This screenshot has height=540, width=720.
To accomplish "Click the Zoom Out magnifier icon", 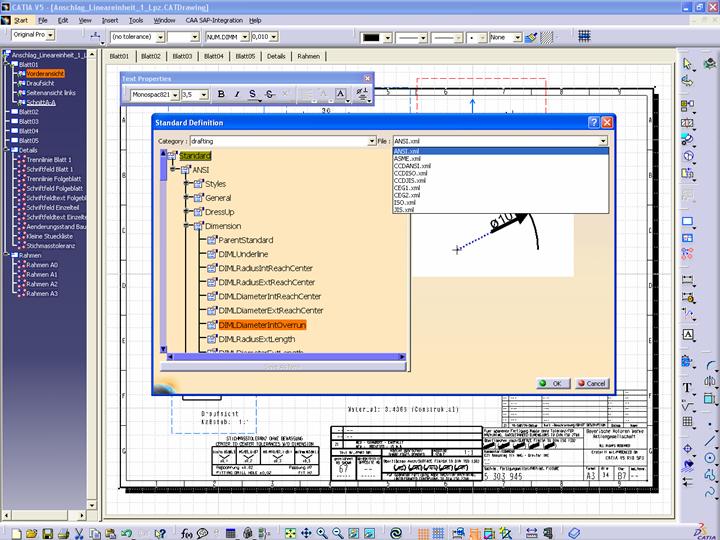I will click(338, 533).
